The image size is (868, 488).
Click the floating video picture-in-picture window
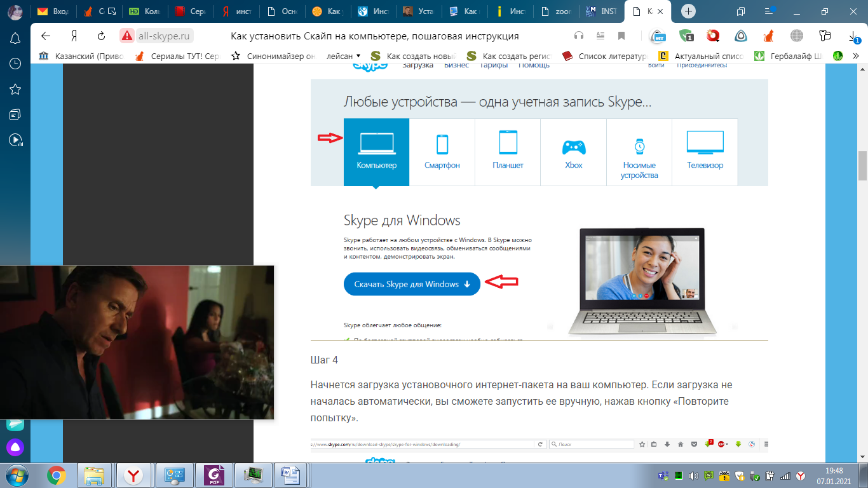click(x=137, y=342)
